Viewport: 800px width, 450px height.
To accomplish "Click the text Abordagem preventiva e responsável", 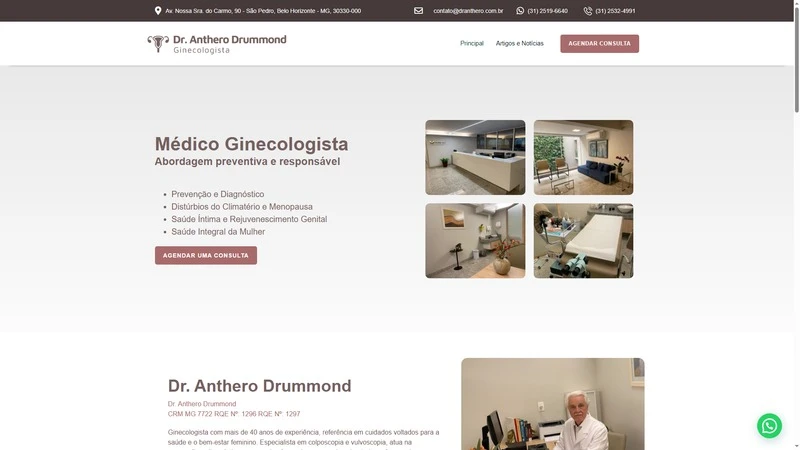I will [247, 161].
